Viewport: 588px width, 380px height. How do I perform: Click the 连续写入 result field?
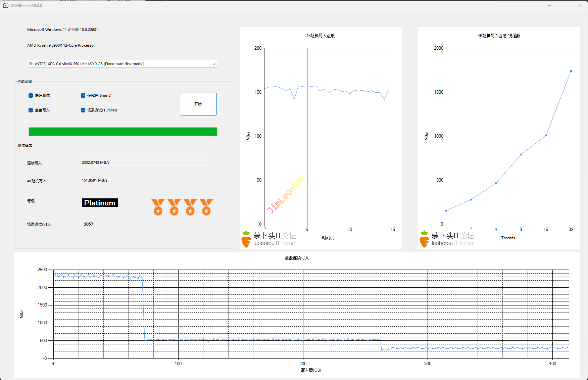pyautogui.click(x=147, y=162)
